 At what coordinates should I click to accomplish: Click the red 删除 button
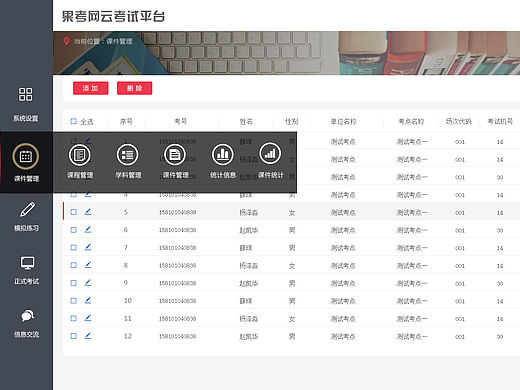(x=134, y=88)
